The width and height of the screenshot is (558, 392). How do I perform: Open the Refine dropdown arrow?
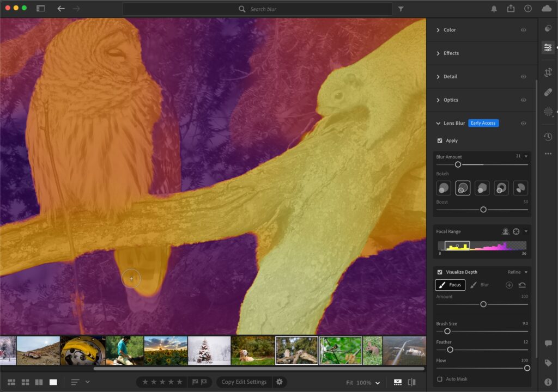526,272
